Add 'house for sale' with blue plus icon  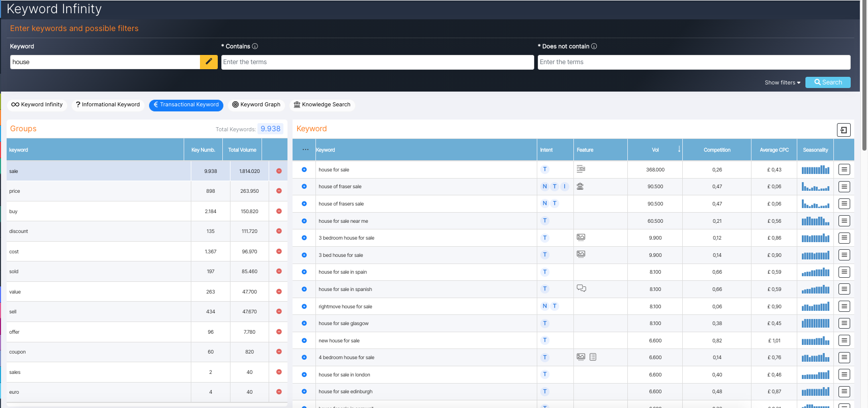click(304, 169)
